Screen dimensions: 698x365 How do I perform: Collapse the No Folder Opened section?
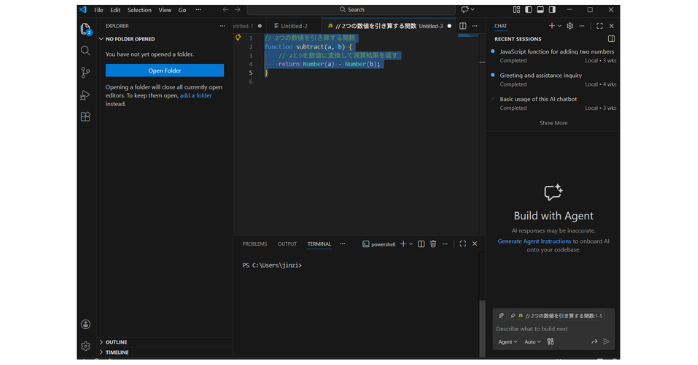click(x=165, y=39)
